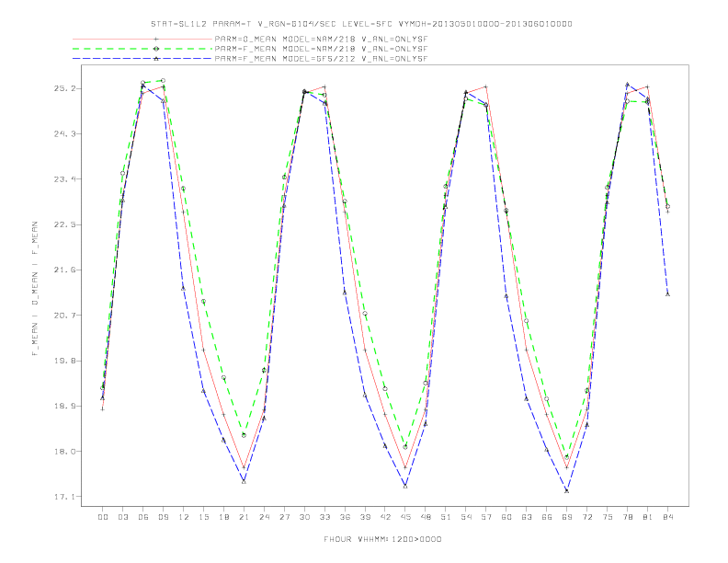This screenshot has height=563, width=728.
Task: Click the 63 forecast hour label
Action: point(527,517)
